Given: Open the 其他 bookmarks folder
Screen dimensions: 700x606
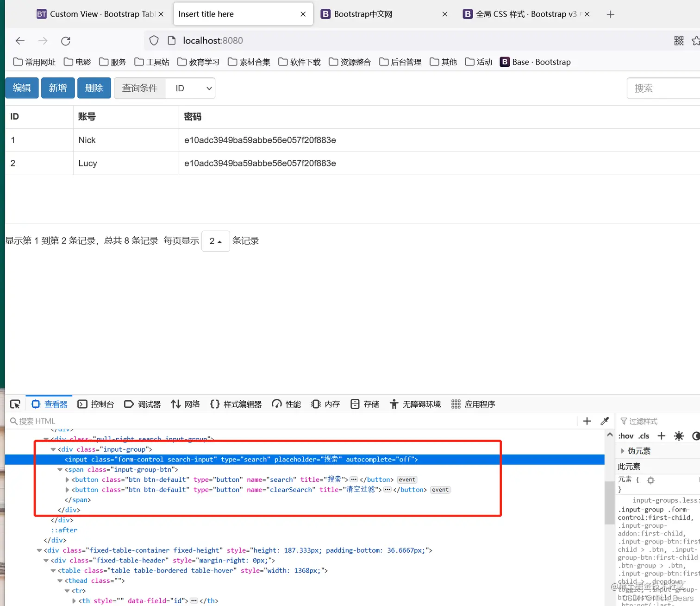Looking at the screenshot, I should (x=443, y=62).
